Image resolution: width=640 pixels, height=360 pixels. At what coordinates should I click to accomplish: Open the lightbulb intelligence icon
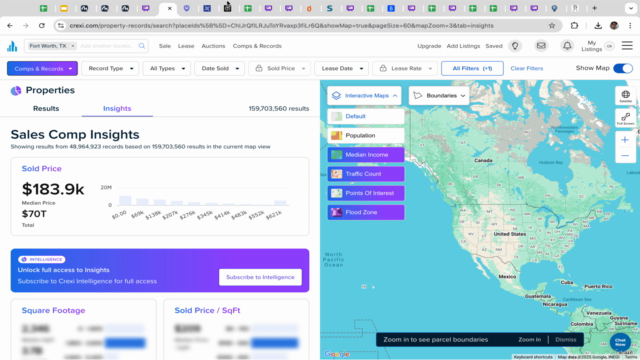pos(515,46)
